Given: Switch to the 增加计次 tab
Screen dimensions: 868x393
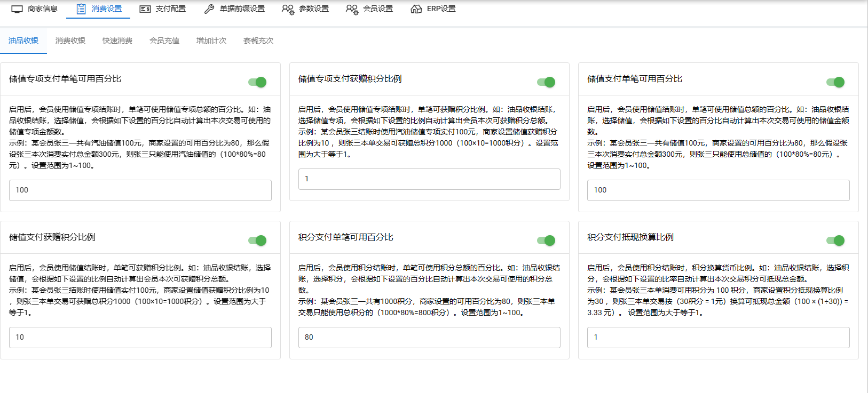Looking at the screenshot, I should point(211,41).
